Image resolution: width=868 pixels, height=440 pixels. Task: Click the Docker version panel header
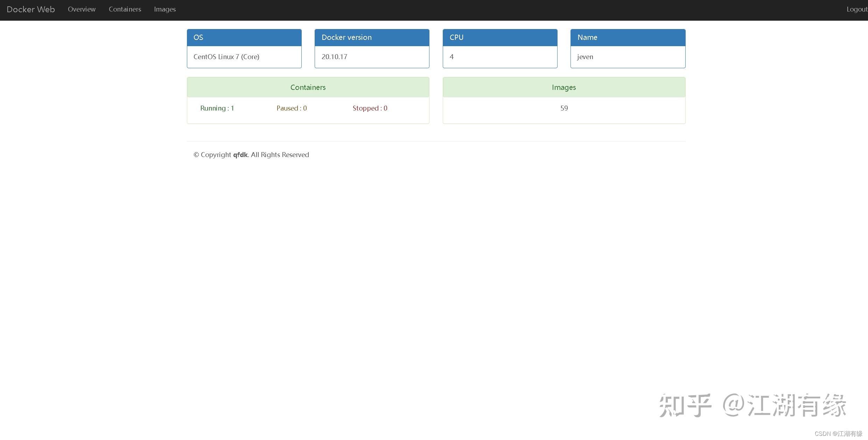(x=371, y=37)
